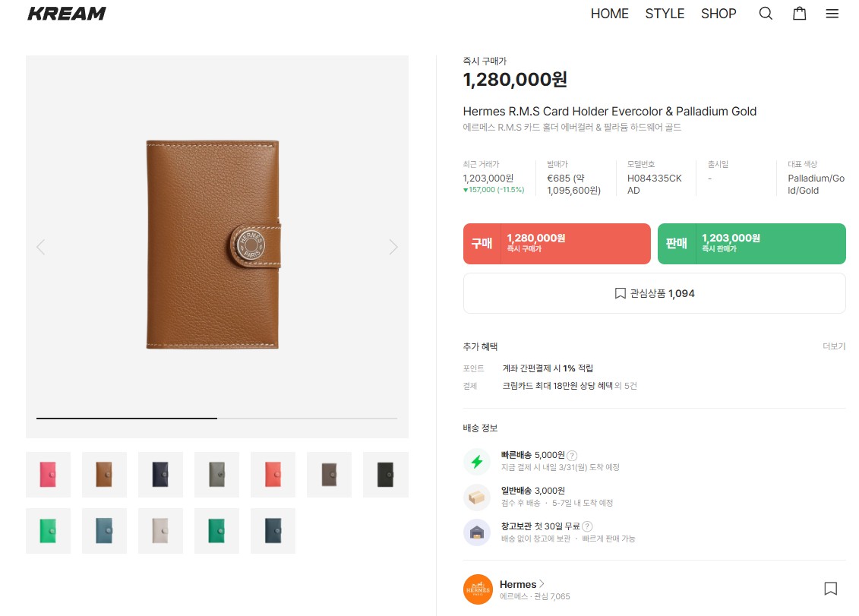Open the hamburger menu icon
The height and width of the screenshot is (616, 859).
[x=832, y=14]
